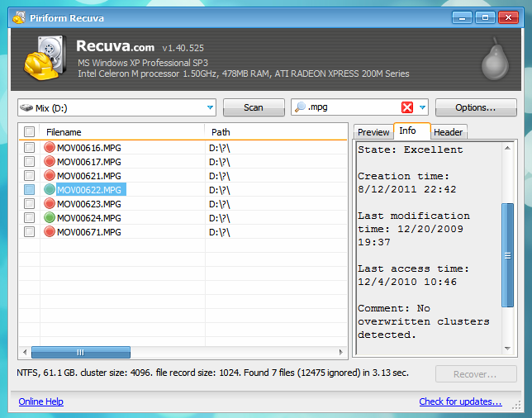The height and width of the screenshot is (418, 532).
Task: Open the Options... dialog
Action: (x=476, y=107)
